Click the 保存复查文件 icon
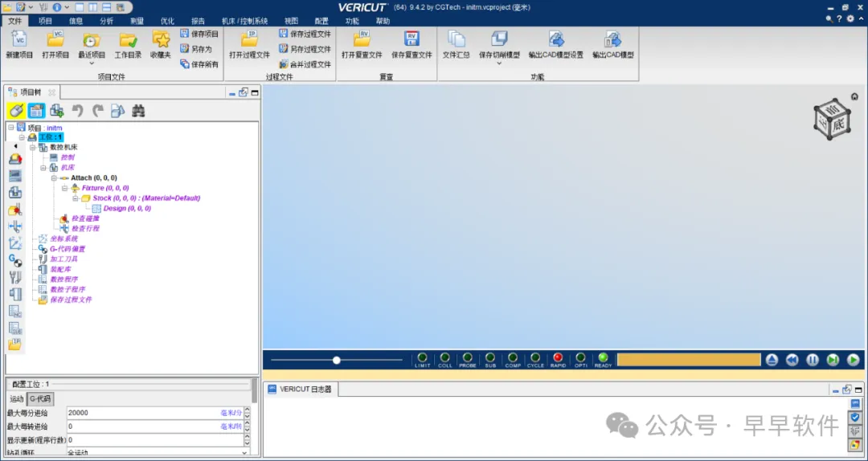Viewport: 868px width, 461px height. tap(411, 39)
